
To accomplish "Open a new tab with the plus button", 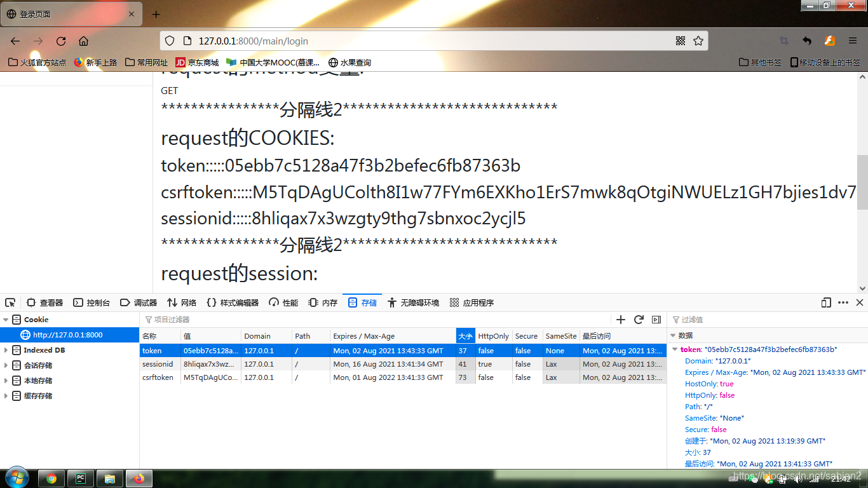I will (x=156, y=14).
